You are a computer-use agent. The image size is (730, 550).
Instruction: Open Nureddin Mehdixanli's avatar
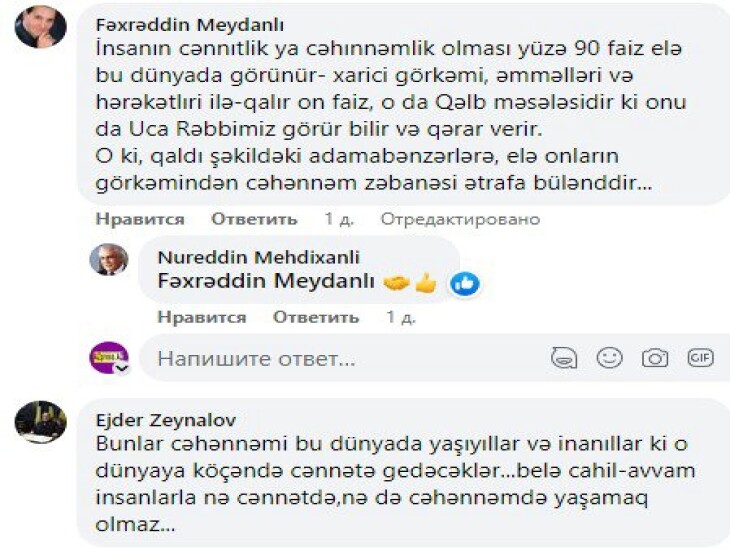point(108,259)
